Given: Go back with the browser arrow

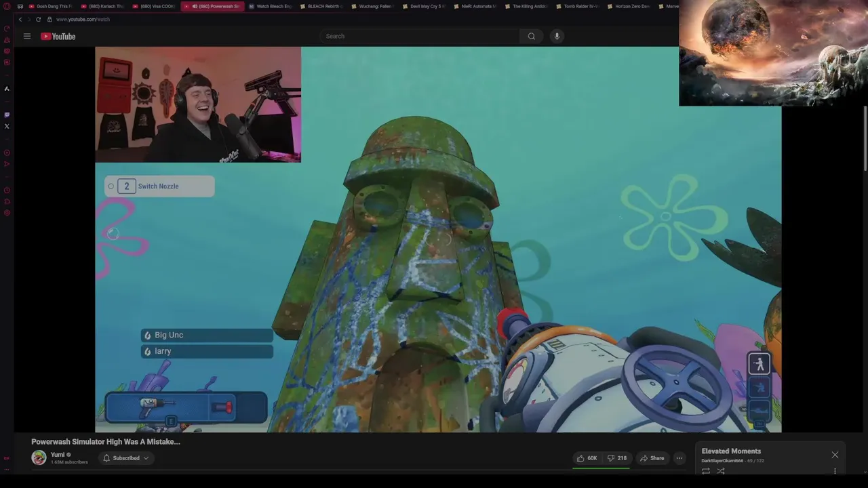Looking at the screenshot, I should (20, 19).
